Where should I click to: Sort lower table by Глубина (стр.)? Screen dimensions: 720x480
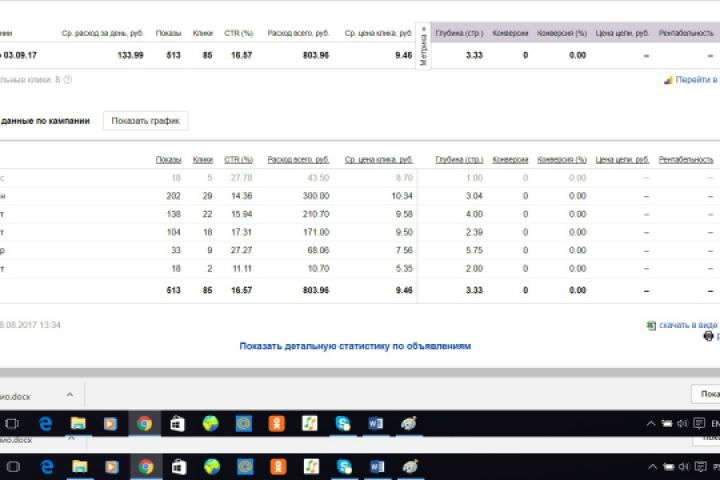[x=459, y=159]
